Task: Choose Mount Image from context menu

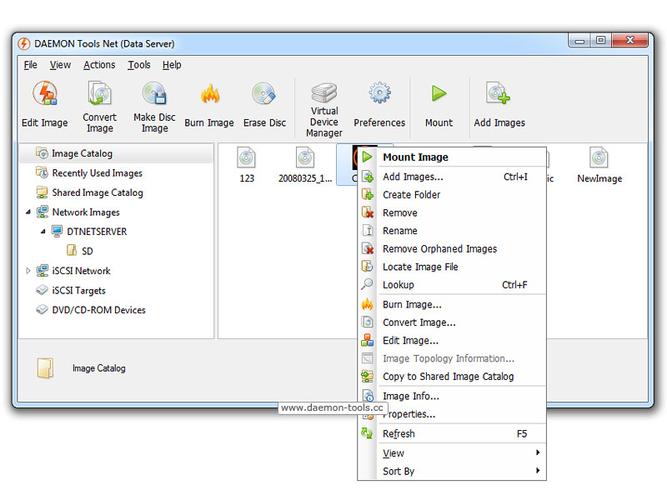Action: pos(415,157)
